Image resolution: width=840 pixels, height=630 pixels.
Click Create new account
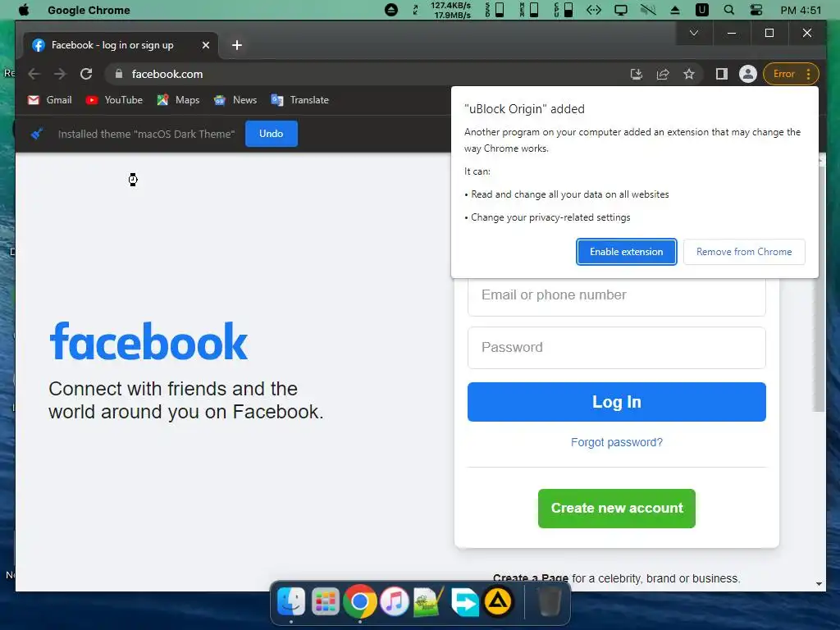[617, 509]
